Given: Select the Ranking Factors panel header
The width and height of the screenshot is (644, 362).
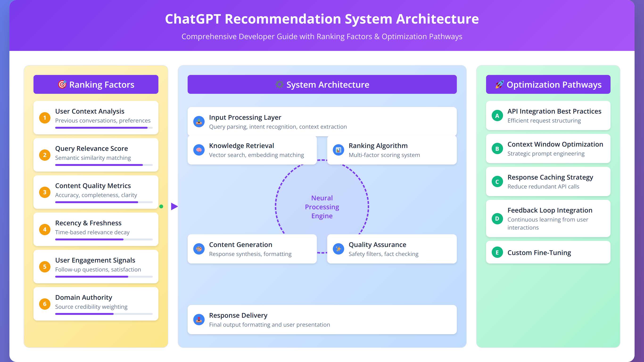Looking at the screenshot, I should tap(96, 85).
